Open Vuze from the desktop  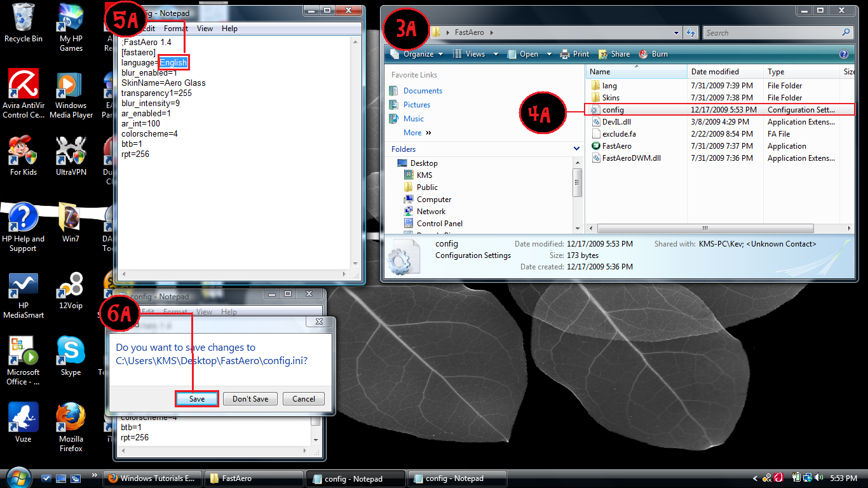coord(23,416)
